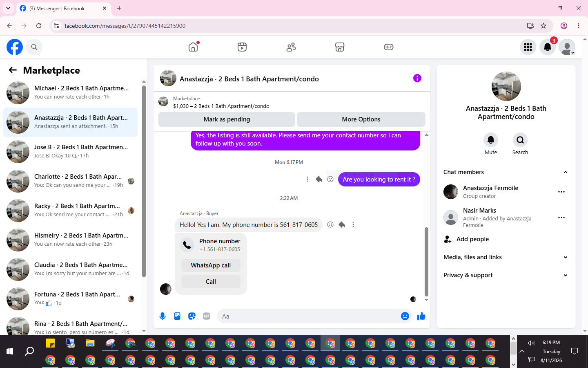The height and width of the screenshot is (368, 588).
Task: Open Hismeiry's conversation
Action: [x=70, y=240]
